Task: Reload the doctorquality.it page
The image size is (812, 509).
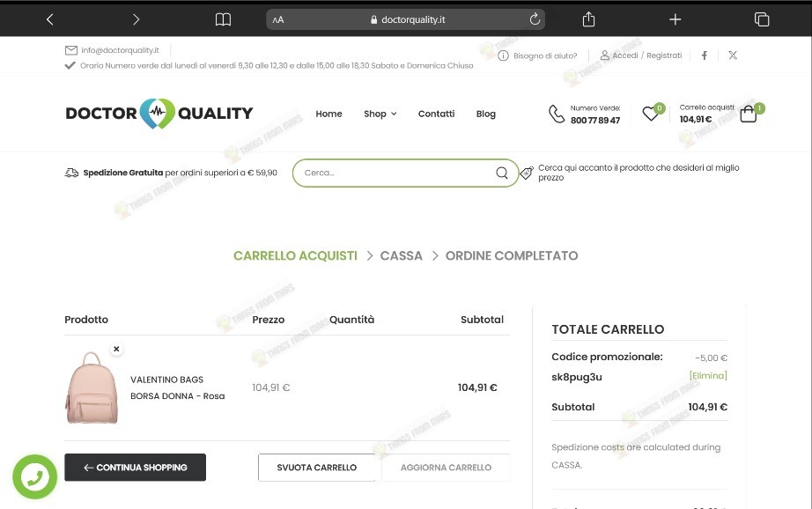Action: pyautogui.click(x=535, y=19)
